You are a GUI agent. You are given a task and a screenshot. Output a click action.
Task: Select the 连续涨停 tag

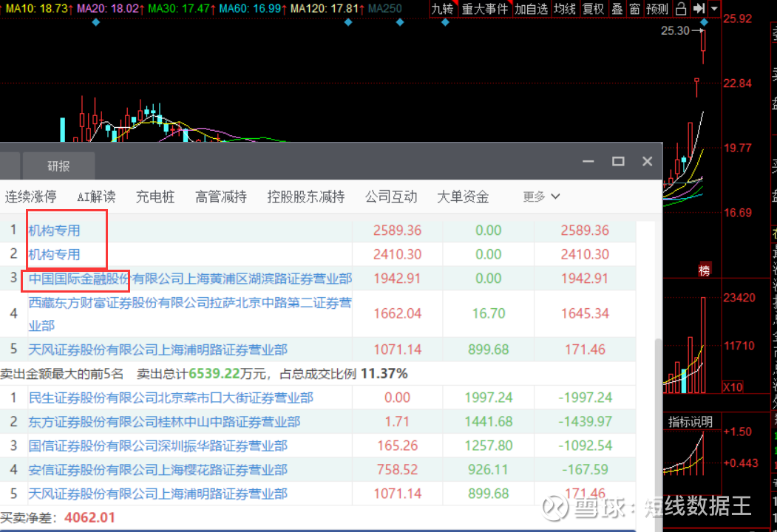point(31,197)
